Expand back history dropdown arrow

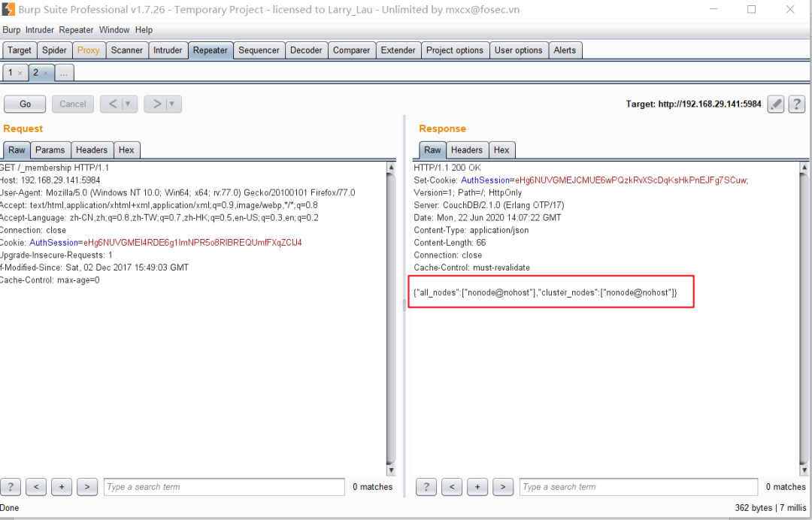(129, 104)
